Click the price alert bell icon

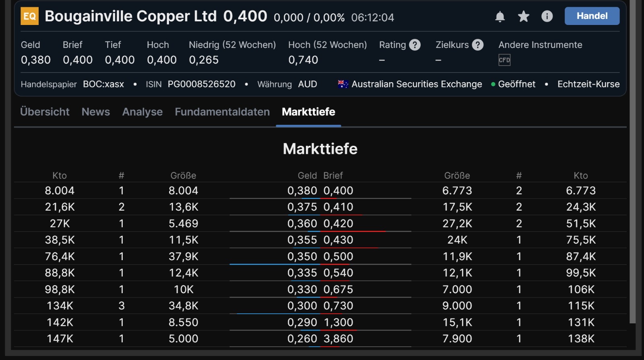tap(500, 17)
